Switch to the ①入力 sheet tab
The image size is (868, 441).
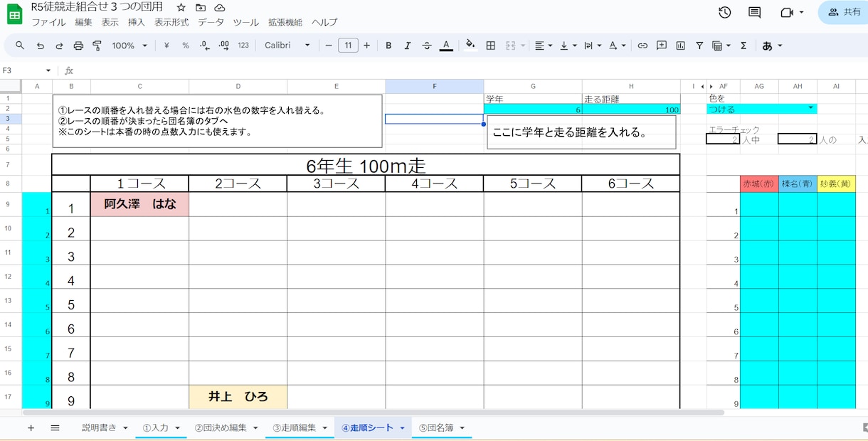point(162,427)
